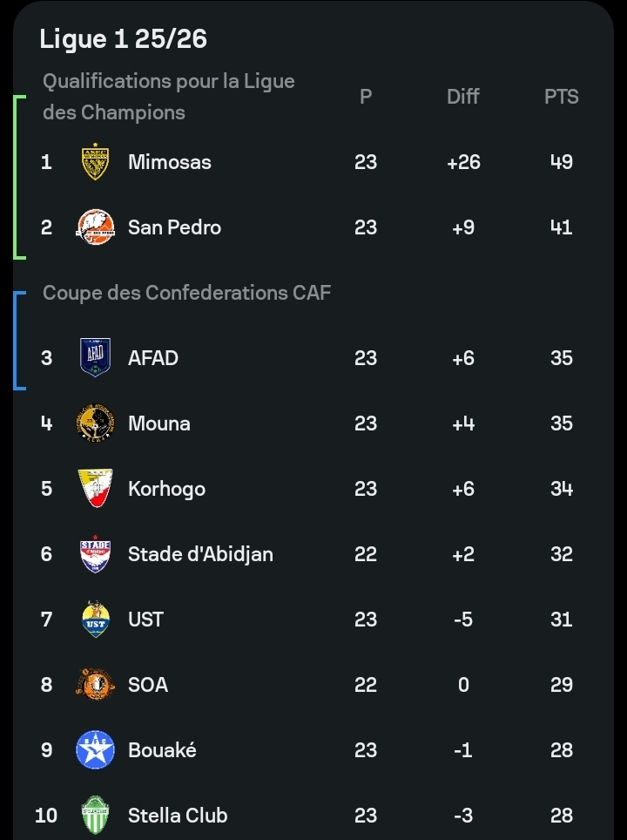
Task: Click the UST team badge
Action: point(95,620)
